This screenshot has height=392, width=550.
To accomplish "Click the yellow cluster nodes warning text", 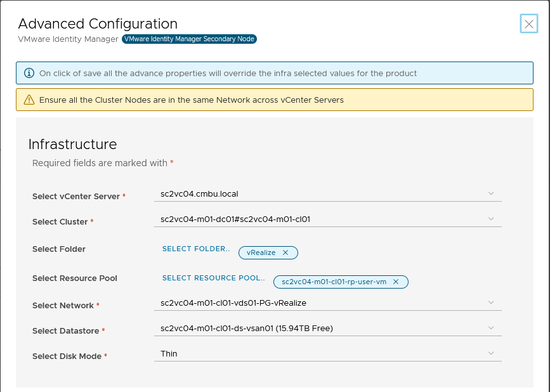I will pyautogui.click(x=191, y=100).
